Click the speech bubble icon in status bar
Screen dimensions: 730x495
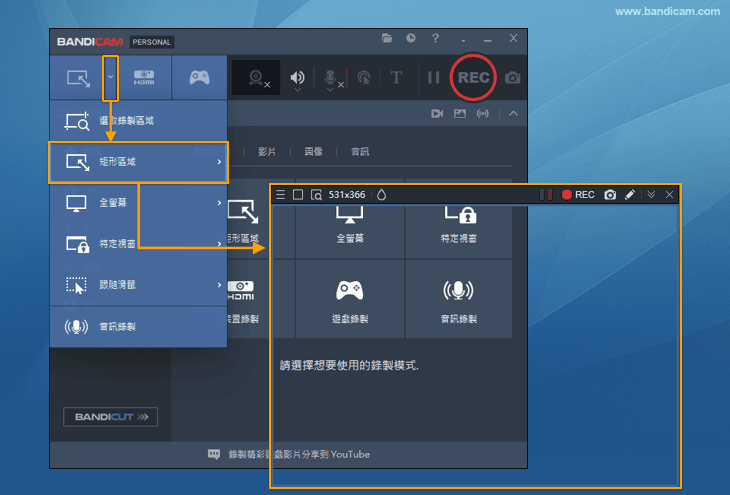(x=214, y=454)
